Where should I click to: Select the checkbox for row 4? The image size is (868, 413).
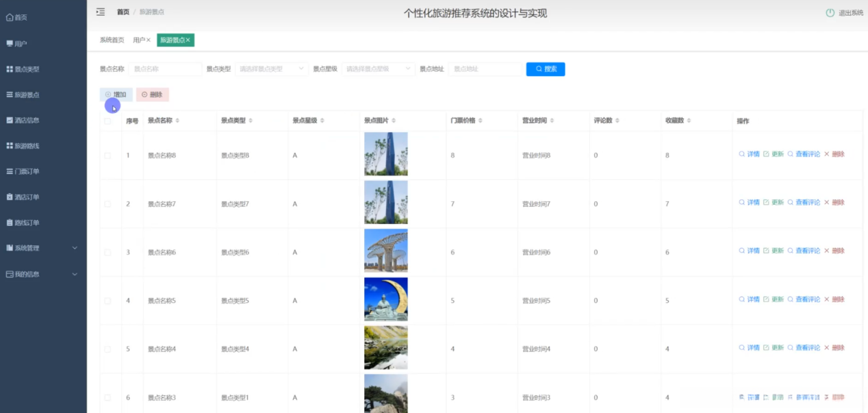pos(107,301)
